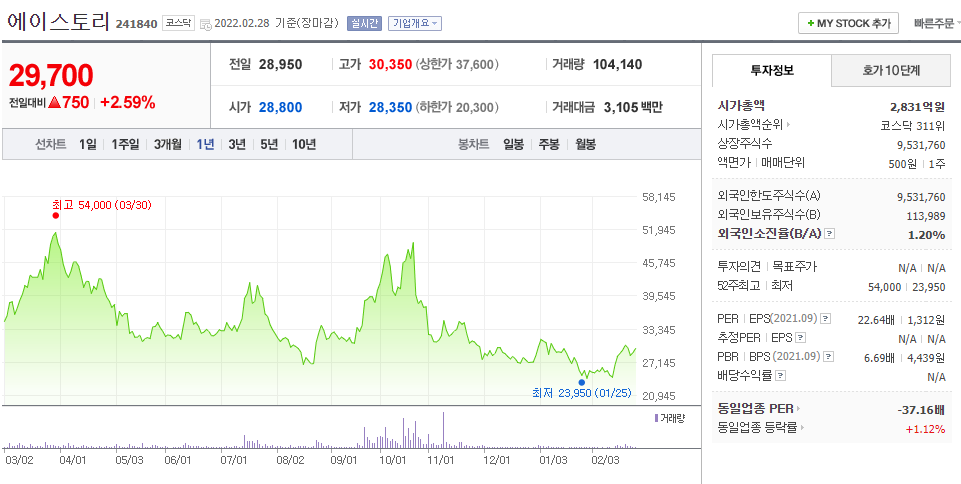Click the 52주최고 최저 value 54,000

coord(884,287)
